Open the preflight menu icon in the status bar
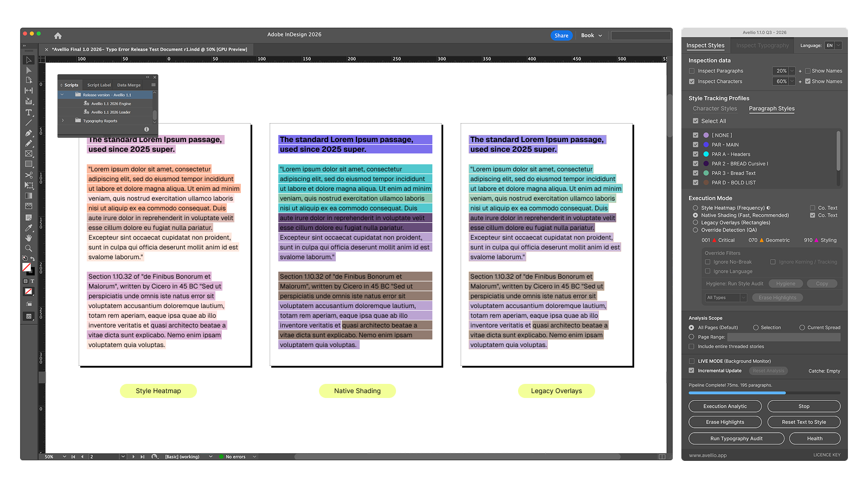Screen dimensions: 868x488 click(155, 457)
